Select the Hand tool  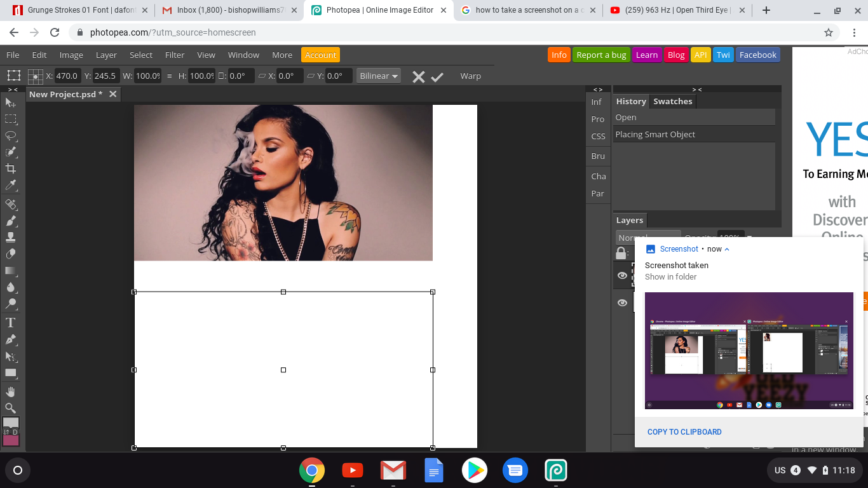[x=11, y=391]
